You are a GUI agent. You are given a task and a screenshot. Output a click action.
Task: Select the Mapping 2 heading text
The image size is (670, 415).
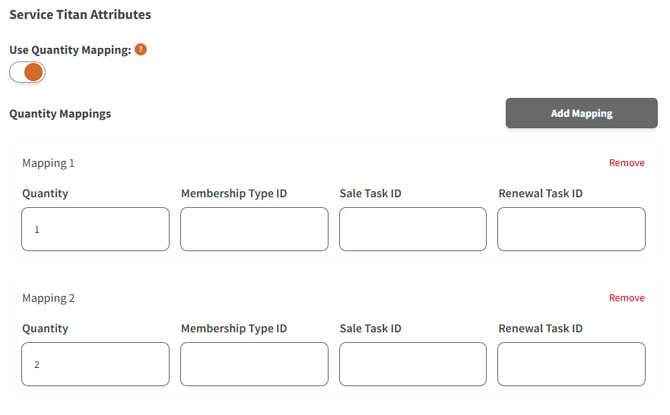(49, 298)
